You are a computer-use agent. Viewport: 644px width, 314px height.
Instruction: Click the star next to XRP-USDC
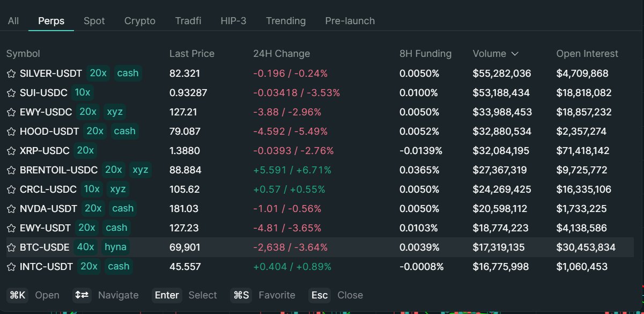[x=11, y=151]
